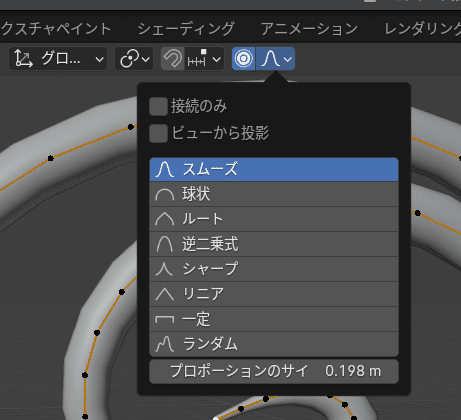
Task: Open the proportional falloff curve dropdown
Action: tap(275, 59)
